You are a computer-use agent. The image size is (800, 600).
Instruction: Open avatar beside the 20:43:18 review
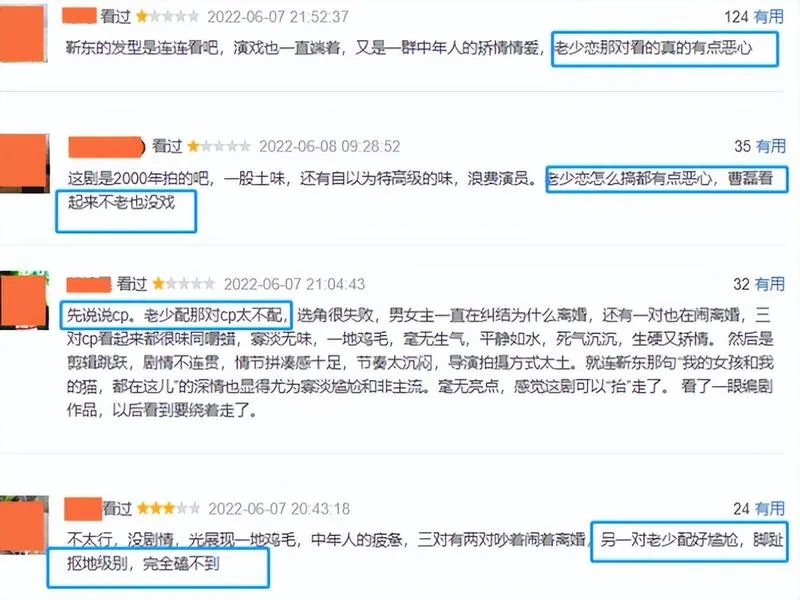tap(24, 524)
